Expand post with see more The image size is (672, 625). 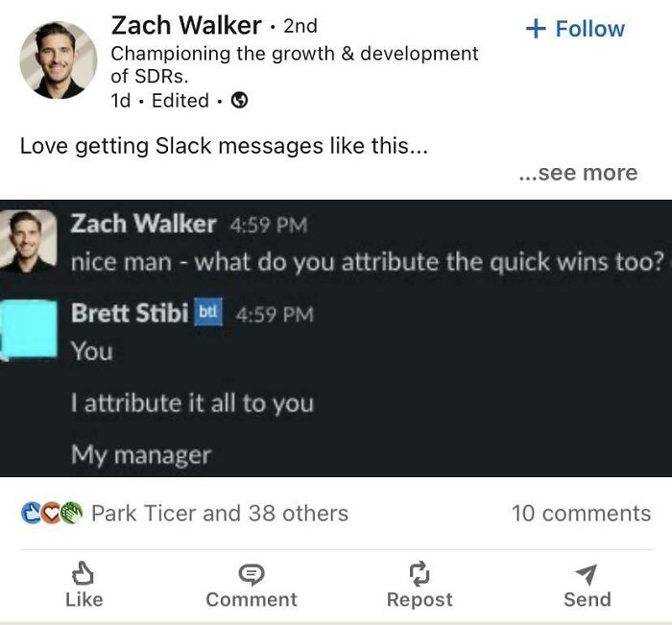coord(577,173)
